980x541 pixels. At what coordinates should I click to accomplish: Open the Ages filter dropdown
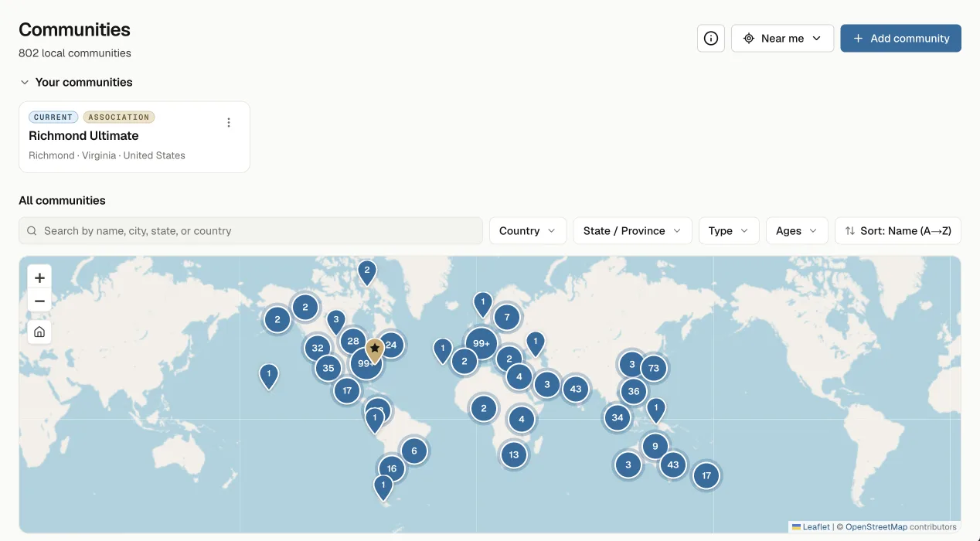[797, 230]
